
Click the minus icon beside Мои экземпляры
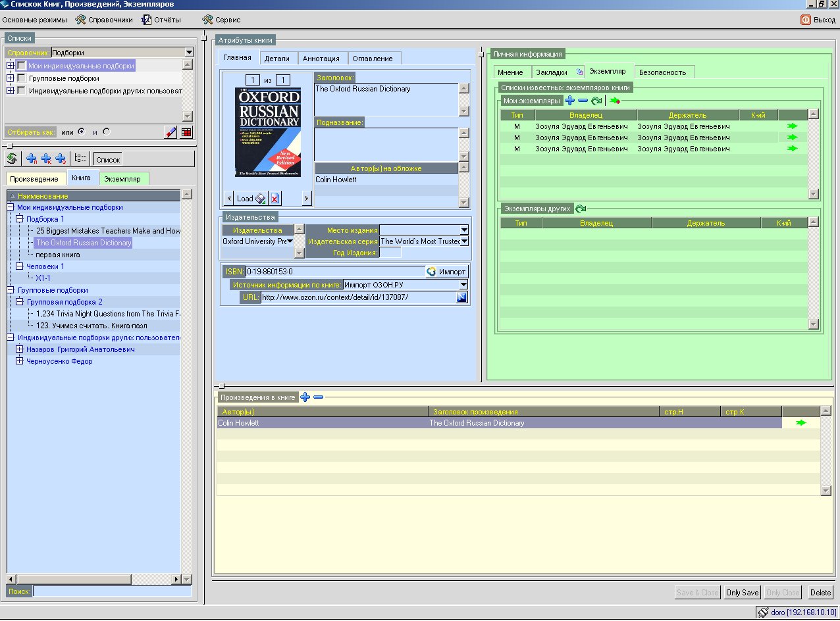tap(583, 101)
